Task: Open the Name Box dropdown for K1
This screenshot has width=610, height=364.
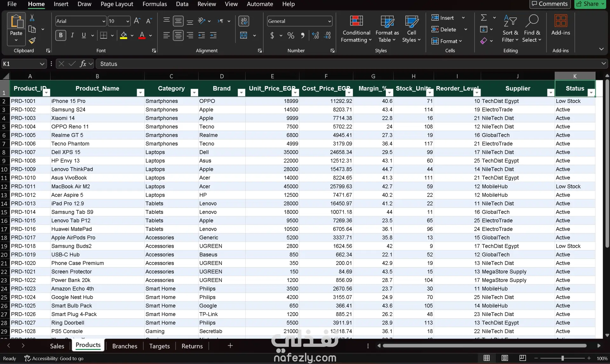Action: pyautogui.click(x=42, y=64)
